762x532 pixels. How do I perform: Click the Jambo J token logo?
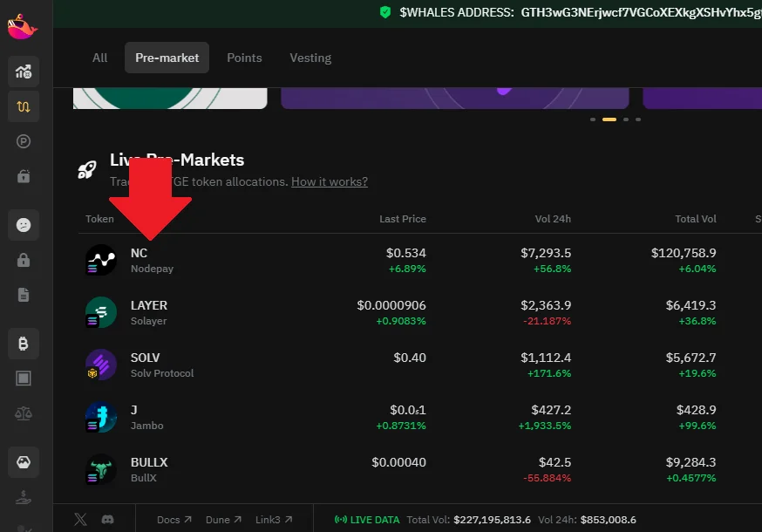tap(101, 417)
